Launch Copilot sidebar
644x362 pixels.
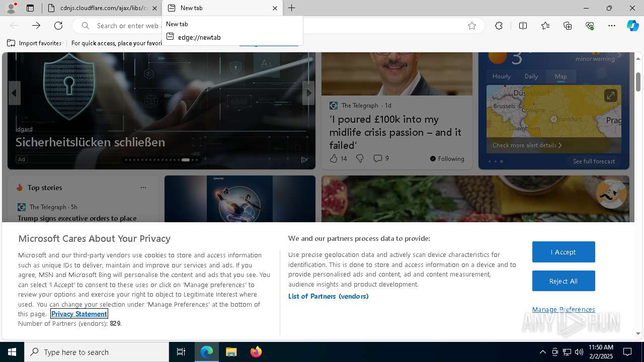pyautogui.click(x=633, y=26)
